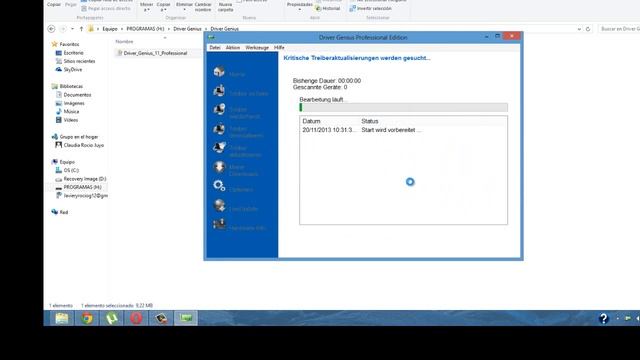Open the Propiedades dropdown
This screenshot has width=640, height=360.
[300, 7]
